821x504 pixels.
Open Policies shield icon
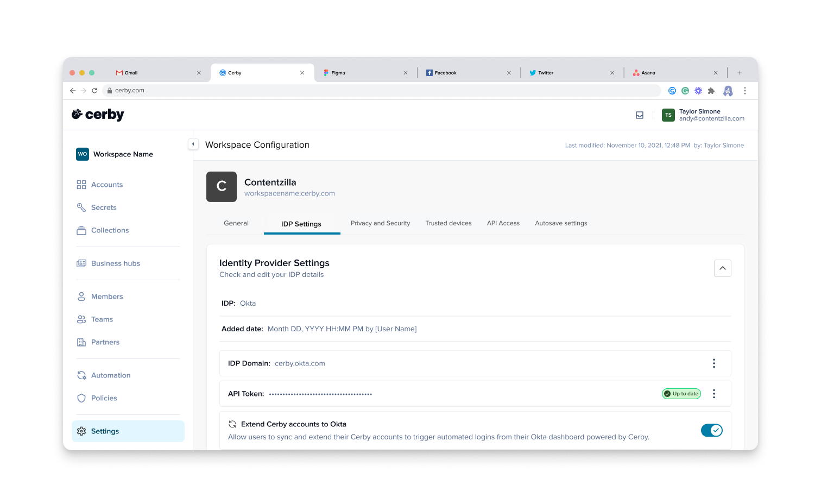[x=81, y=398]
